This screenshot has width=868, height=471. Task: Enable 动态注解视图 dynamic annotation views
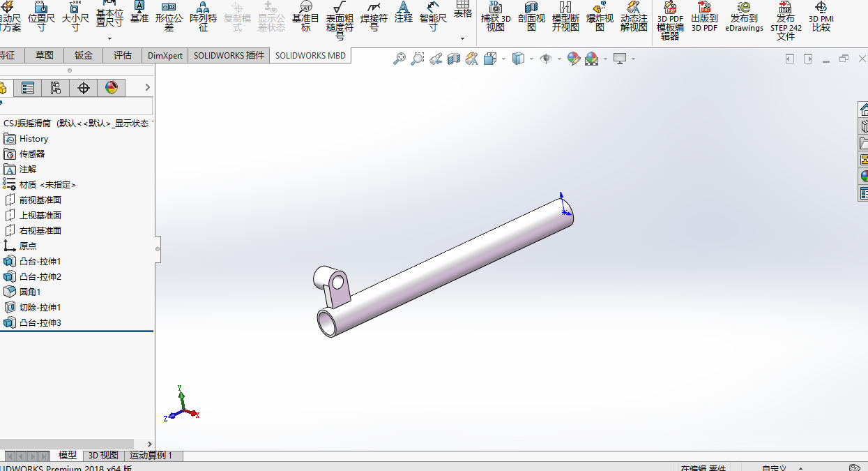coord(634,17)
